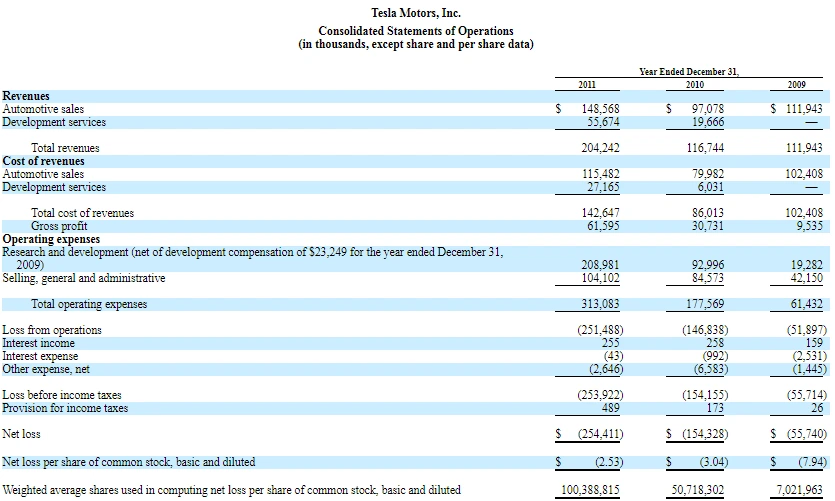
Task: Select 2009 gross profit 9,535
Action: (x=809, y=226)
